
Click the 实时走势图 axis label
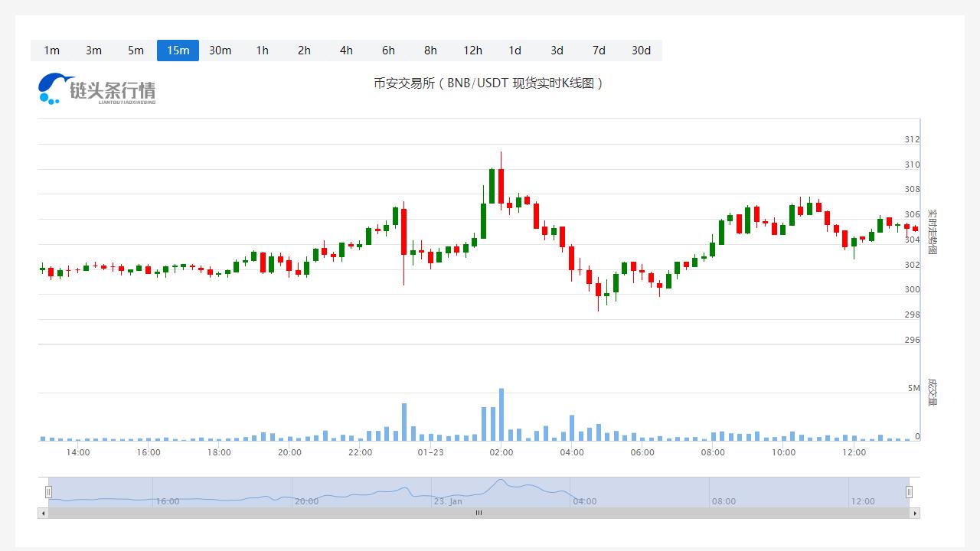click(x=932, y=232)
